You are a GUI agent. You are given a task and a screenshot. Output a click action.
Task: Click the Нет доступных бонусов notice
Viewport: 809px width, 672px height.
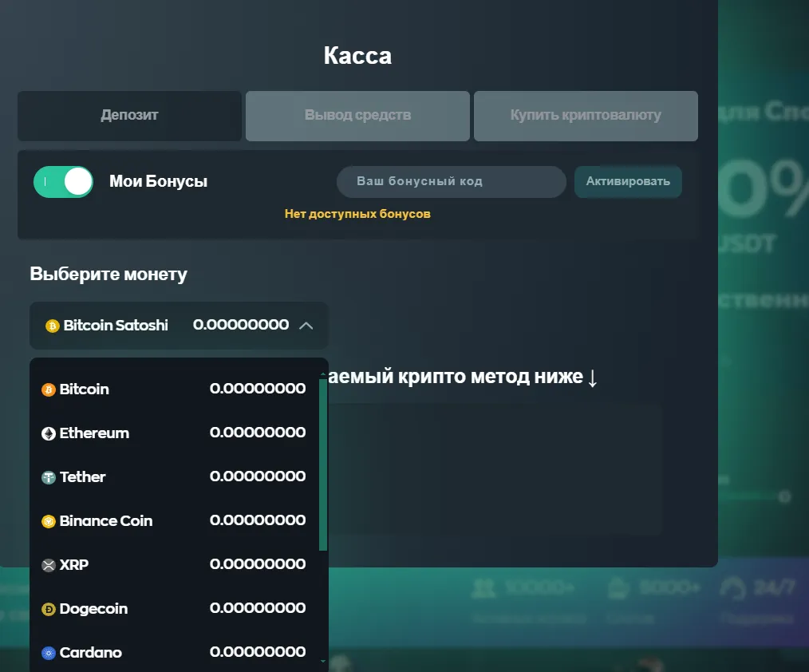[357, 214]
